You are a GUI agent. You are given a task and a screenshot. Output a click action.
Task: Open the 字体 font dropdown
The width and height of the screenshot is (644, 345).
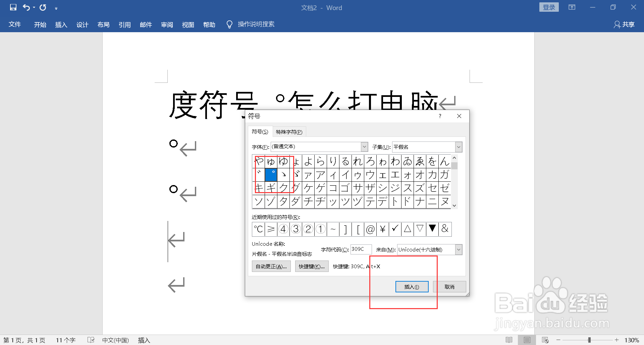pos(364,147)
